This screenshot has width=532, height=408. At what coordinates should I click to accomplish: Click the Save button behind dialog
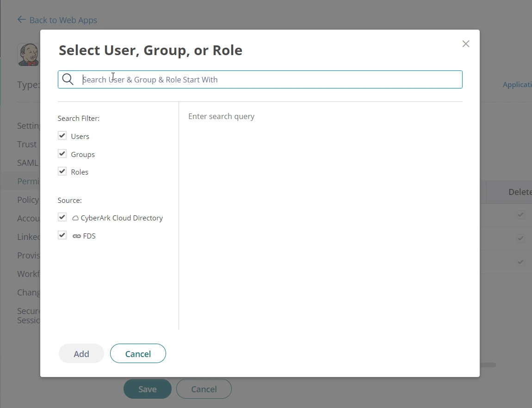(147, 389)
